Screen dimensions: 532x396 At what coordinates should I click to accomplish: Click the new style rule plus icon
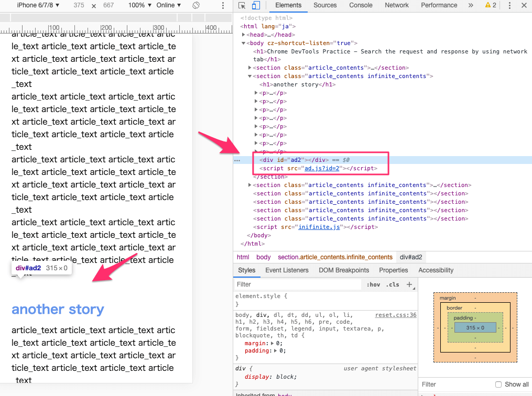[409, 284]
